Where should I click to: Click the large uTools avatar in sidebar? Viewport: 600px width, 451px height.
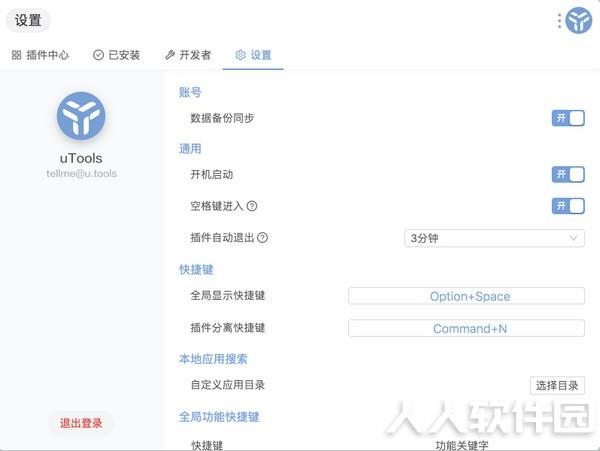[81, 116]
